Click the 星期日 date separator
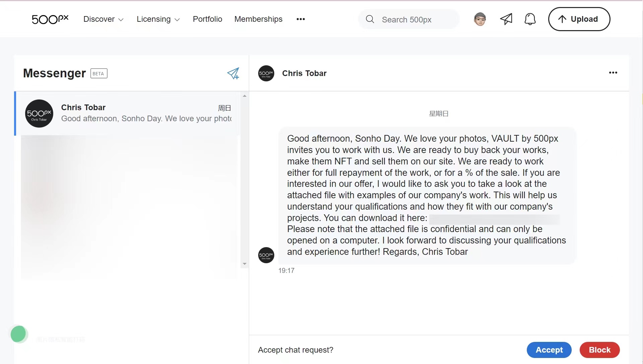The height and width of the screenshot is (364, 643). [439, 114]
